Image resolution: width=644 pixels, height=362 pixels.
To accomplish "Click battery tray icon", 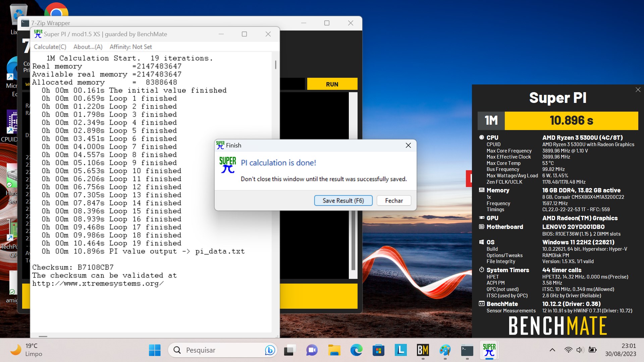I will 592,350.
